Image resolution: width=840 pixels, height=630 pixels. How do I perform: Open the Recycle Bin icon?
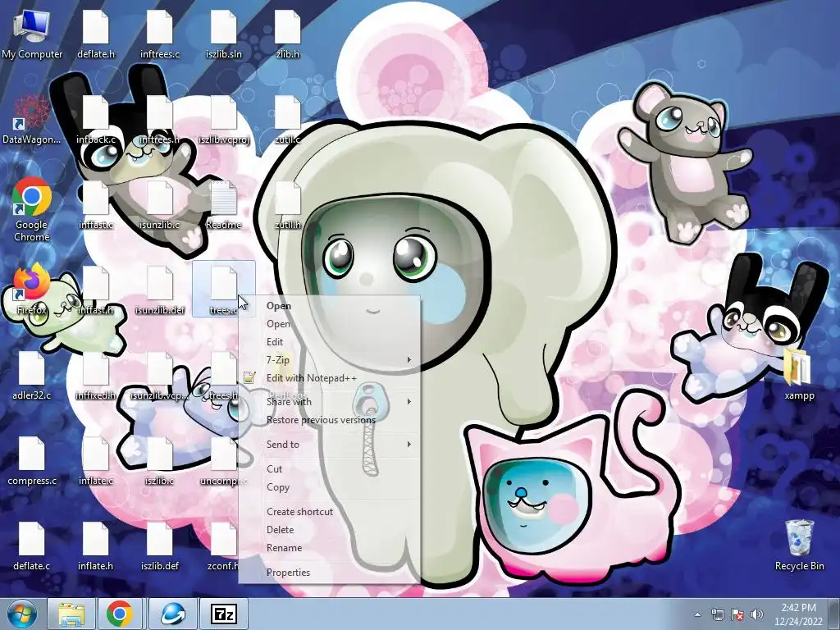pos(799,545)
